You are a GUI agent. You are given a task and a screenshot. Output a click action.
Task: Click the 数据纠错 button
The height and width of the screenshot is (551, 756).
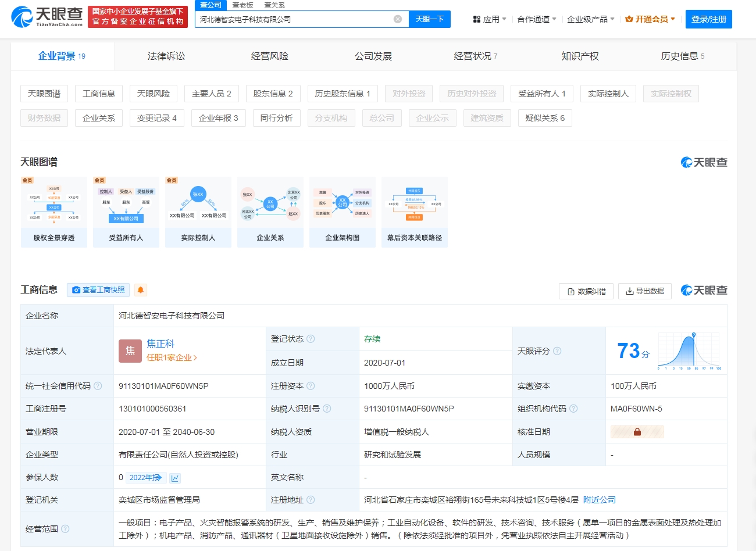tap(586, 291)
